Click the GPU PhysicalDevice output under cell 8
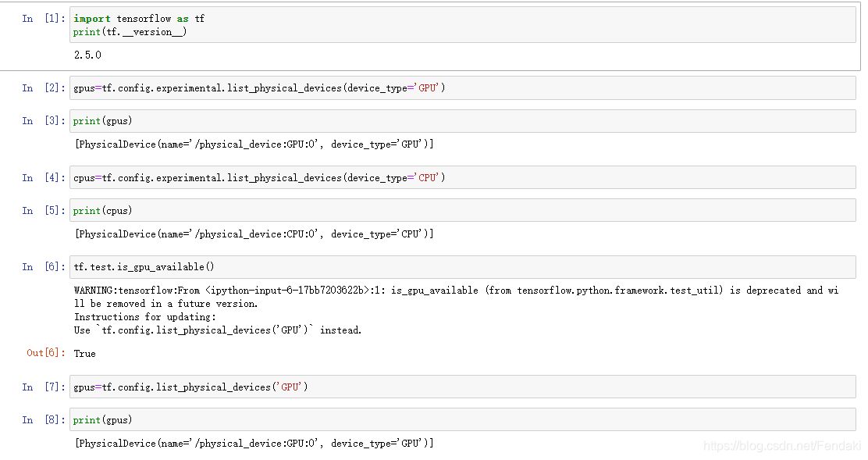The width and height of the screenshot is (868, 460). (254, 444)
